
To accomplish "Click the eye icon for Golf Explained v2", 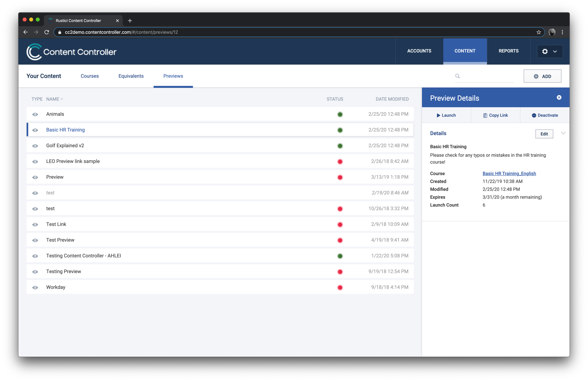I will pos(35,146).
